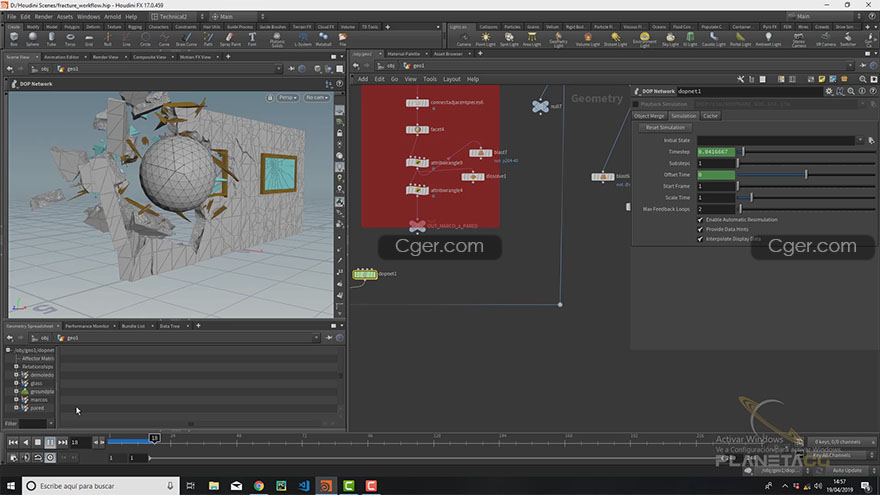This screenshot has width=880, height=495.
Task: Add a Point Light
Action: tap(485, 39)
